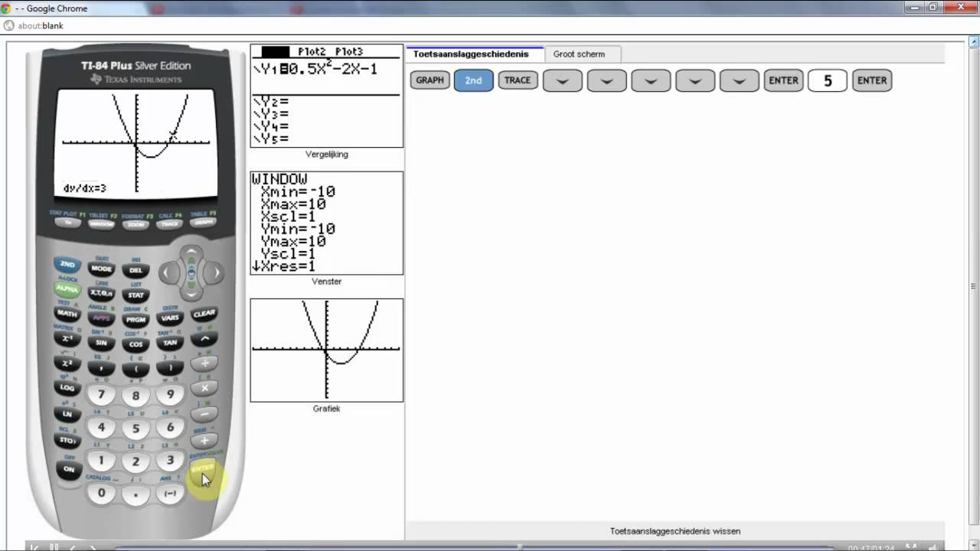Tap the left parenthesis key

pyautogui.click(x=136, y=369)
